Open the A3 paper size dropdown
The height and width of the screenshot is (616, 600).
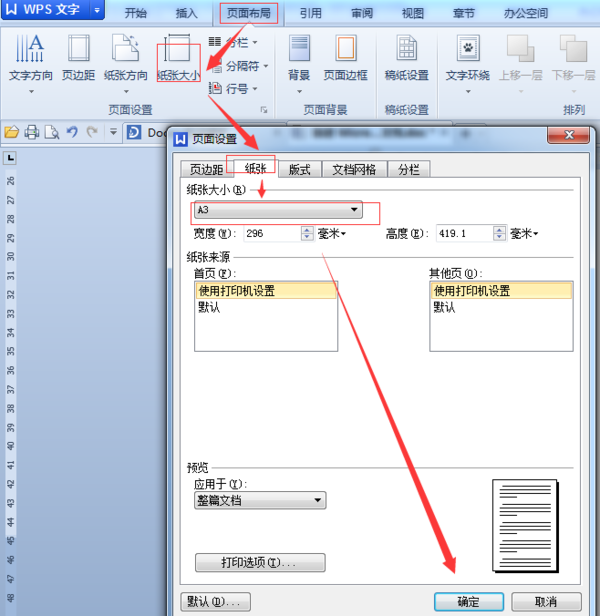(x=278, y=210)
